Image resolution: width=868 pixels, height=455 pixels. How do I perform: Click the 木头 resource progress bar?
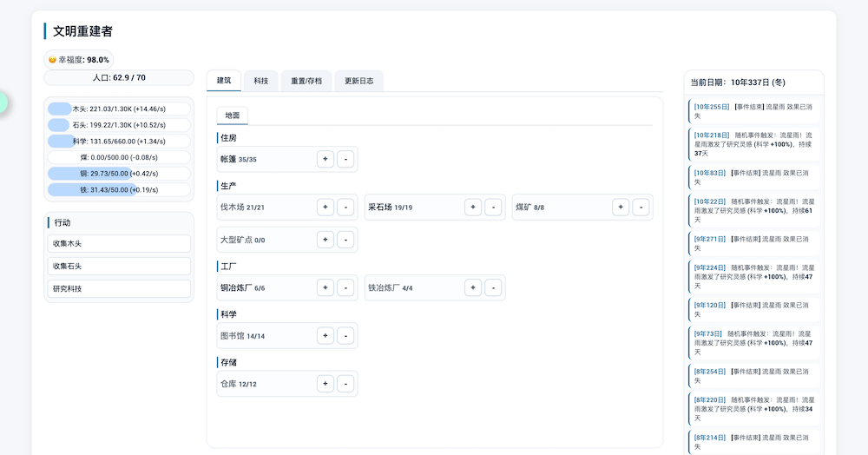pyautogui.click(x=119, y=109)
